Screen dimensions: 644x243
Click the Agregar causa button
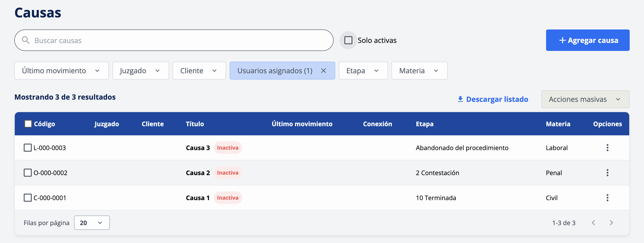click(587, 40)
